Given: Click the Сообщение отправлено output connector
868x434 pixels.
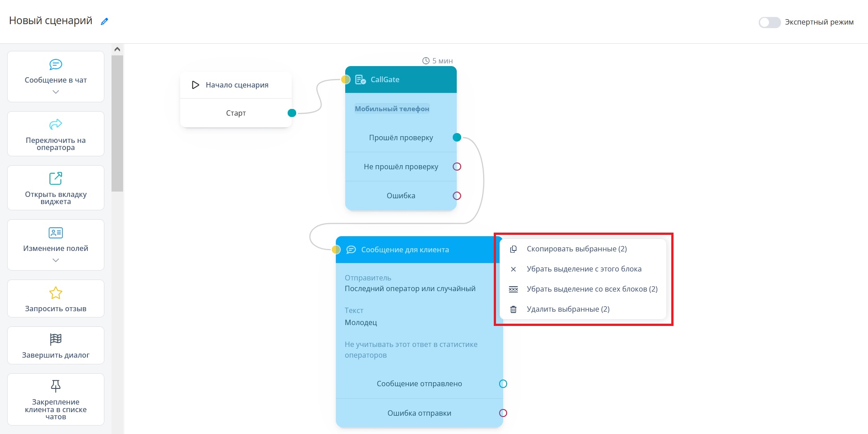Looking at the screenshot, I should point(503,384).
